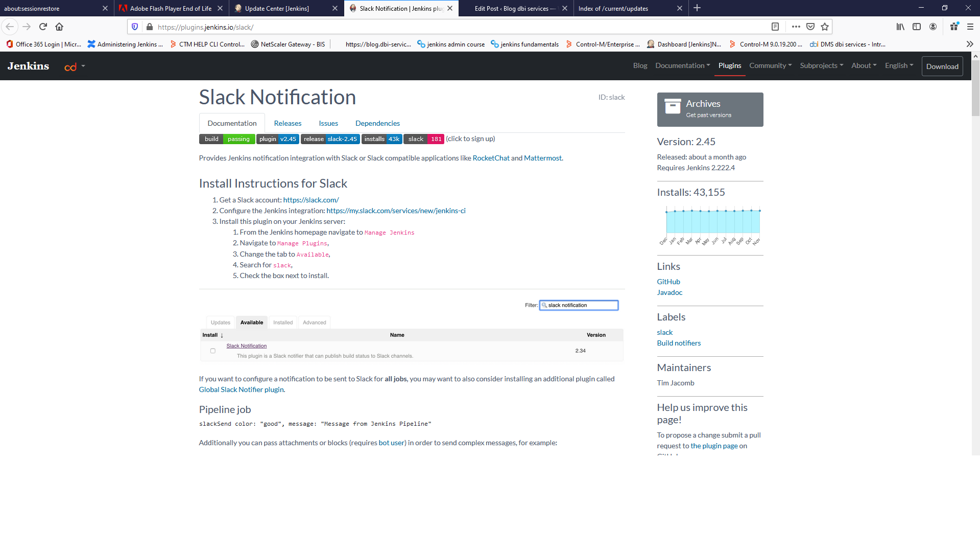Open the extensions icon in toolbar
The image size is (980, 551).
(x=954, y=27)
